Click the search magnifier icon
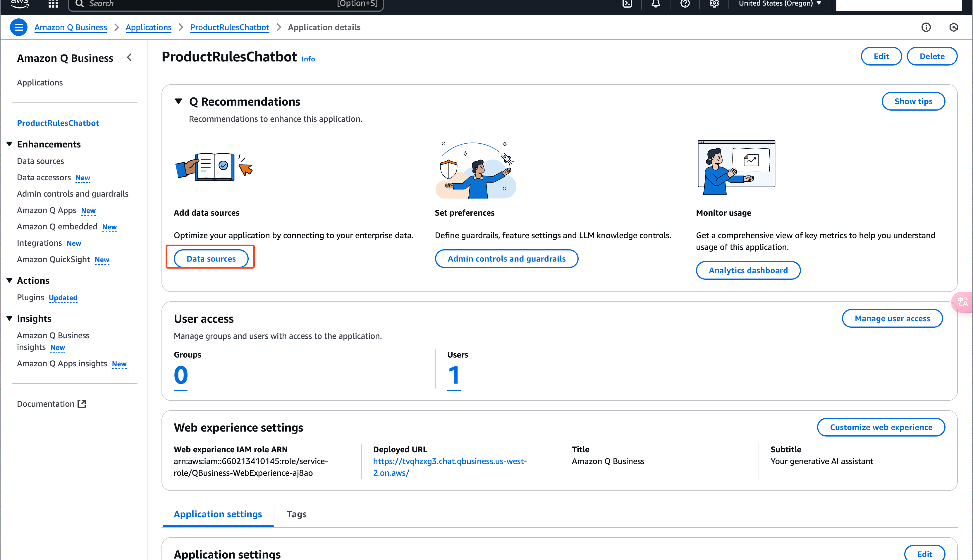This screenshot has height=560, width=973. 80,4
